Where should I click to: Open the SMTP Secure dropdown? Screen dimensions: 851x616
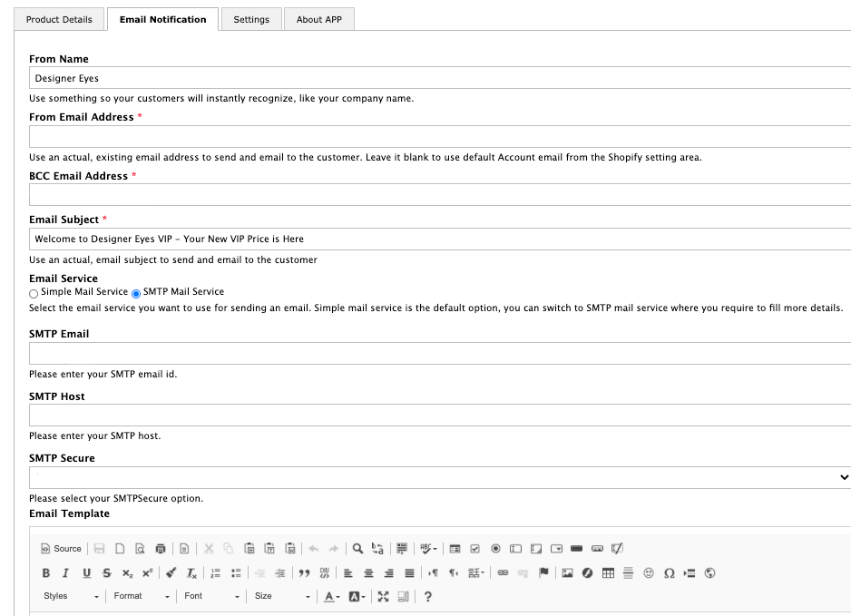(x=440, y=477)
